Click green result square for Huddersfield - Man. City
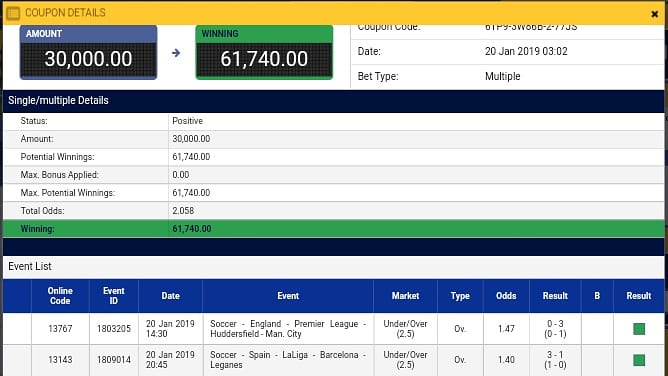668x376 pixels. [x=639, y=329]
